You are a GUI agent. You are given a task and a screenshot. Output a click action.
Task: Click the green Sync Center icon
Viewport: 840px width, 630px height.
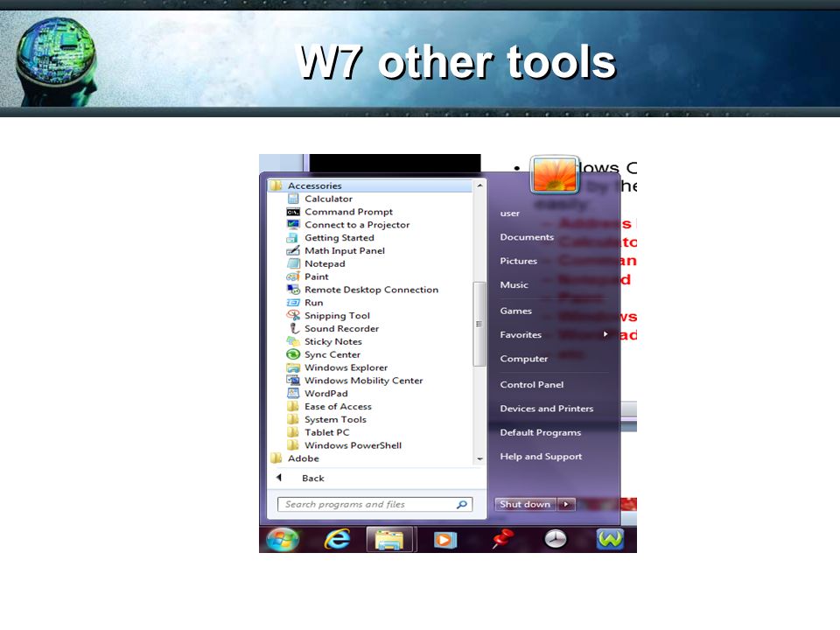point(293,354)
